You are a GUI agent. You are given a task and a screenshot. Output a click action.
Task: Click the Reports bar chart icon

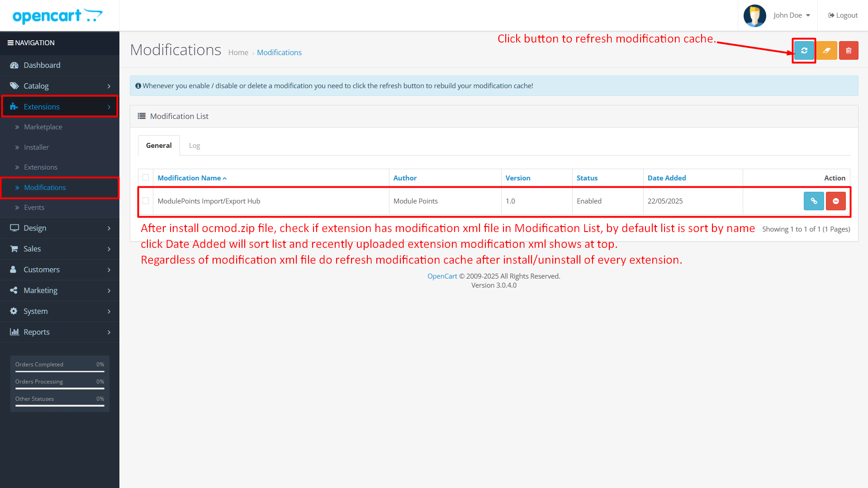14,332
